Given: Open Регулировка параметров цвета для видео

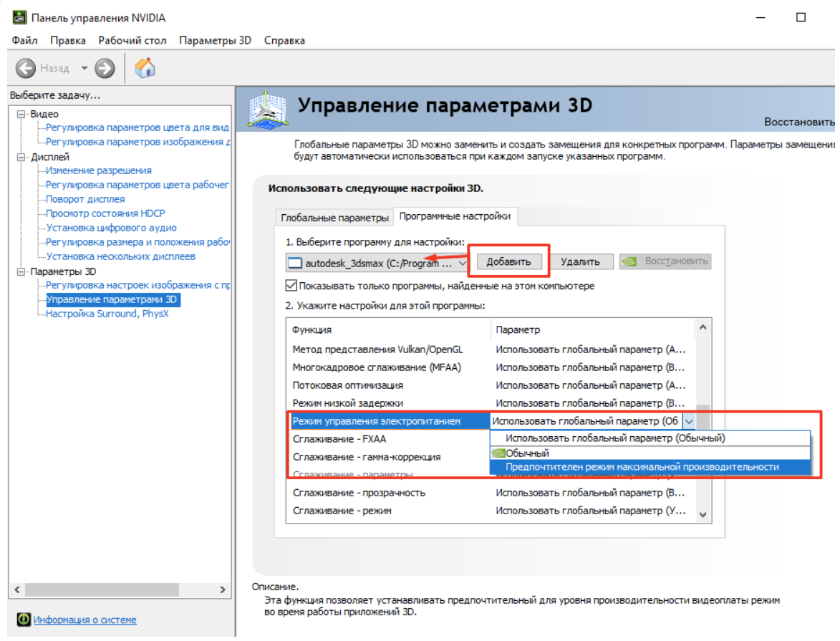Looking at the screenshot, I should coord(137,127).
